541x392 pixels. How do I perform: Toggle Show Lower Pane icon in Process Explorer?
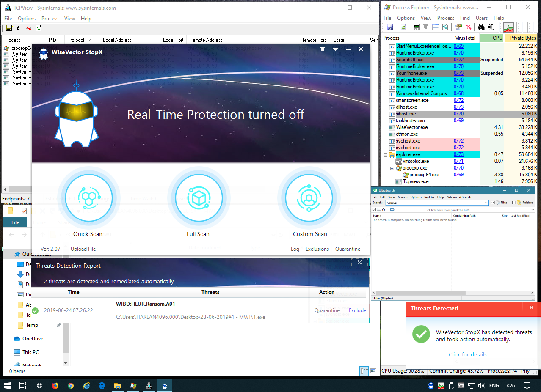pos(436,27)
